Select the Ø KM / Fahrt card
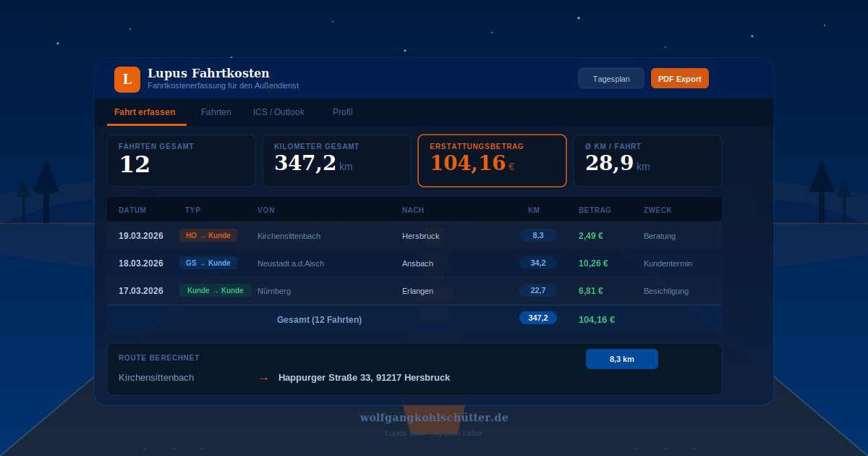 click(647, 161)
